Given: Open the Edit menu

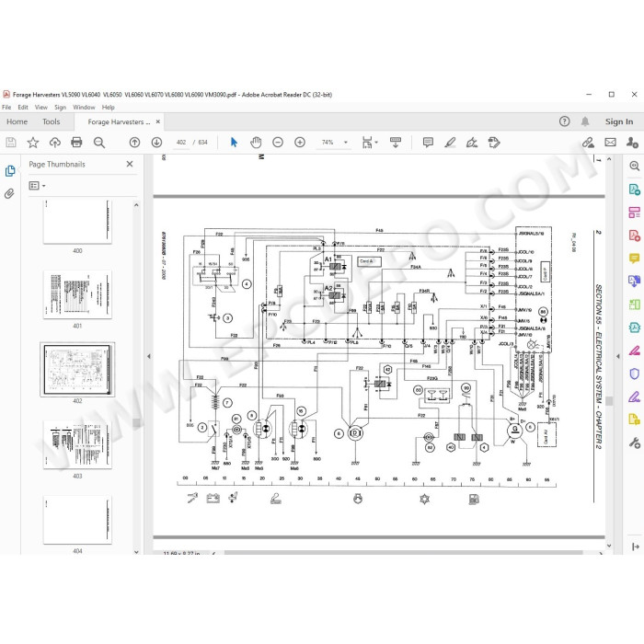Looking at the screenshot, I should tap(23, 108).
